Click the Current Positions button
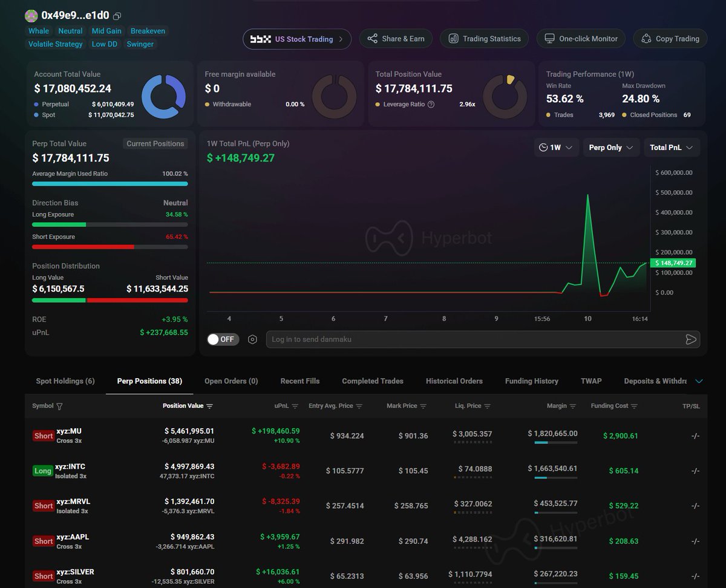The image size is (726, 588). tap(155, 144)
